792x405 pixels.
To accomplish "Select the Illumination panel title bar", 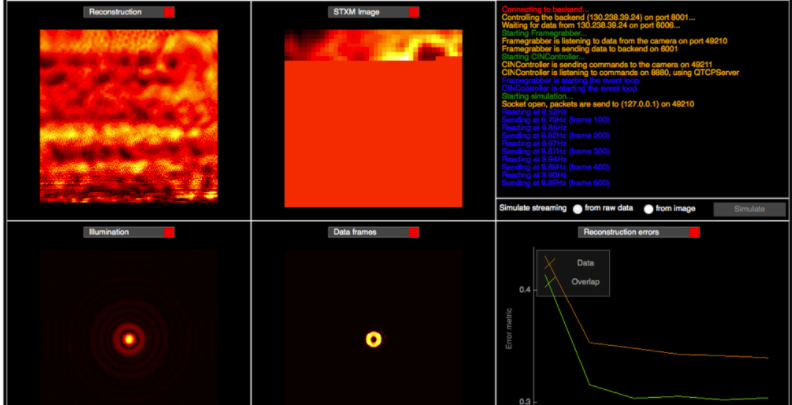I will (129, 232).
